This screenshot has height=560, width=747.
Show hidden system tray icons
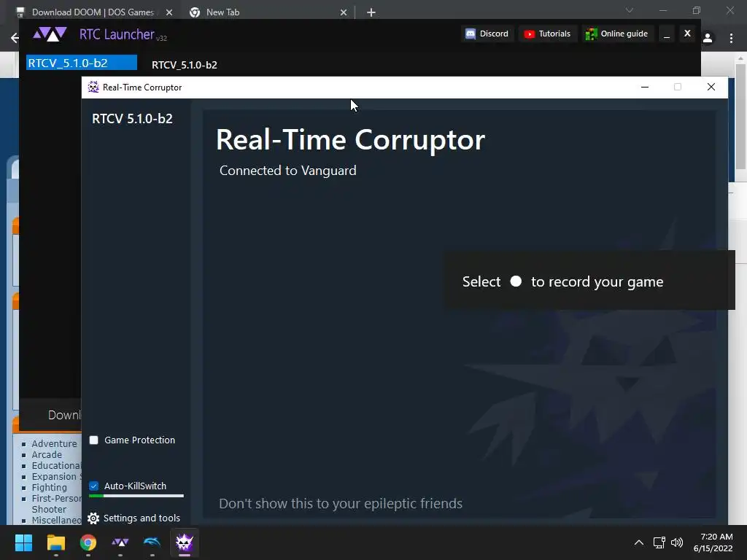point(639,542)
